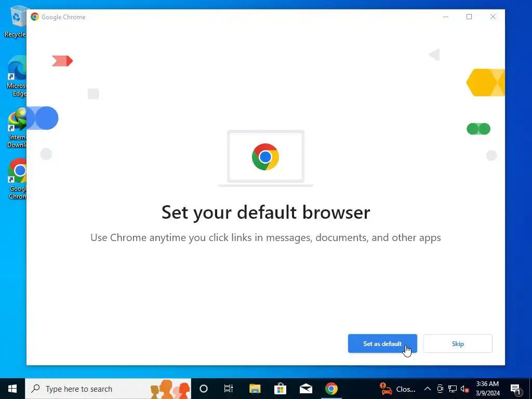
Task: Click the muted volume tray icon
Action: pyautogui.click(x=465, y=389)
